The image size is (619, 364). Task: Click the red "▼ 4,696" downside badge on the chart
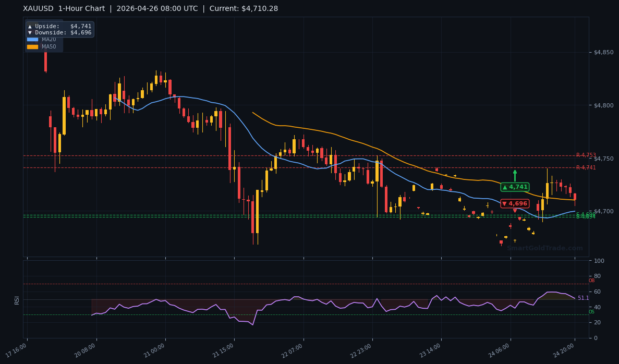[515, 203]
